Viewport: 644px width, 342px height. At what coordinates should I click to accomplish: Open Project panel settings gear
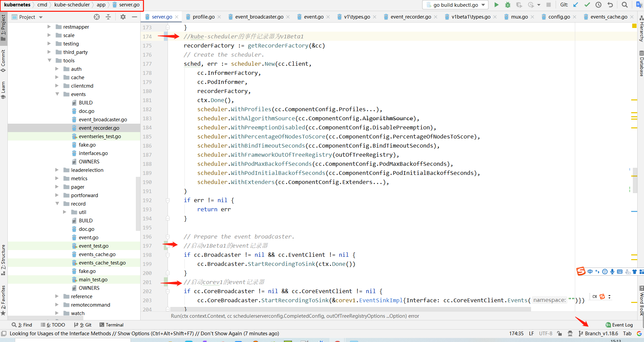coord(123,17)
